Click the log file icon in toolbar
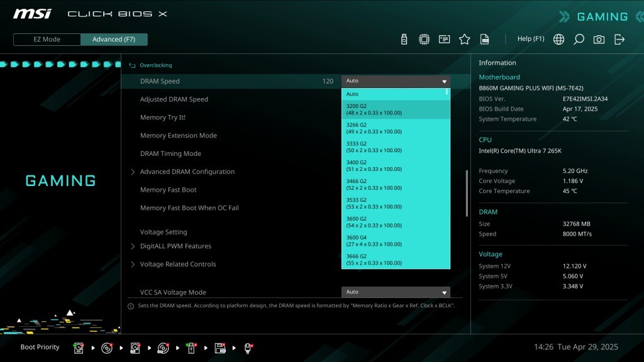Viewport: 644px width, 362px height. tap(484, 40)
